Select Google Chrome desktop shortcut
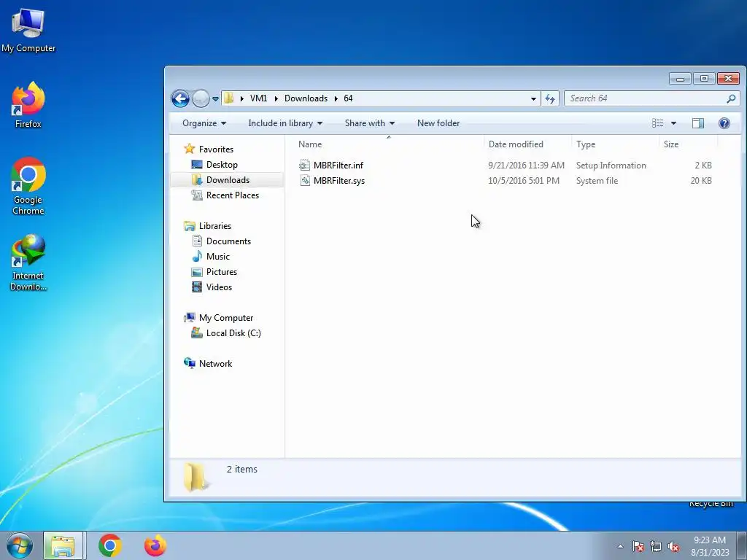The height and width of the screenshot is (560, 747). point(28,186)
